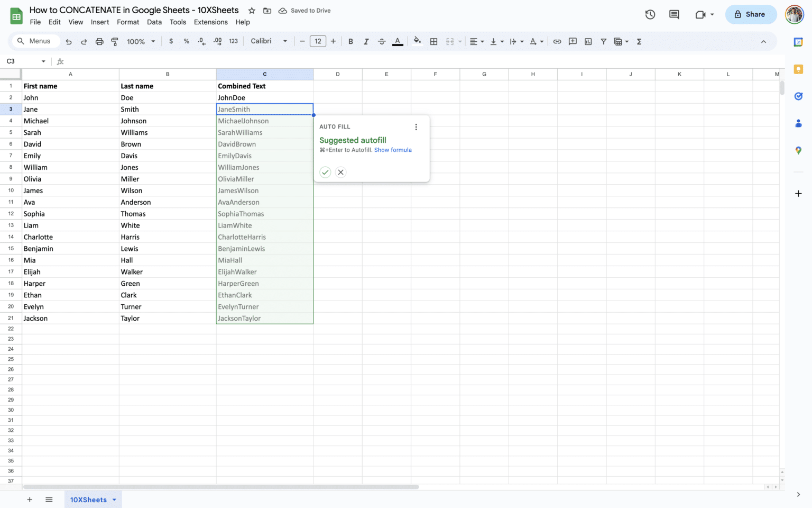
Task: Open the Extensions menu
Action: point(210,22)
